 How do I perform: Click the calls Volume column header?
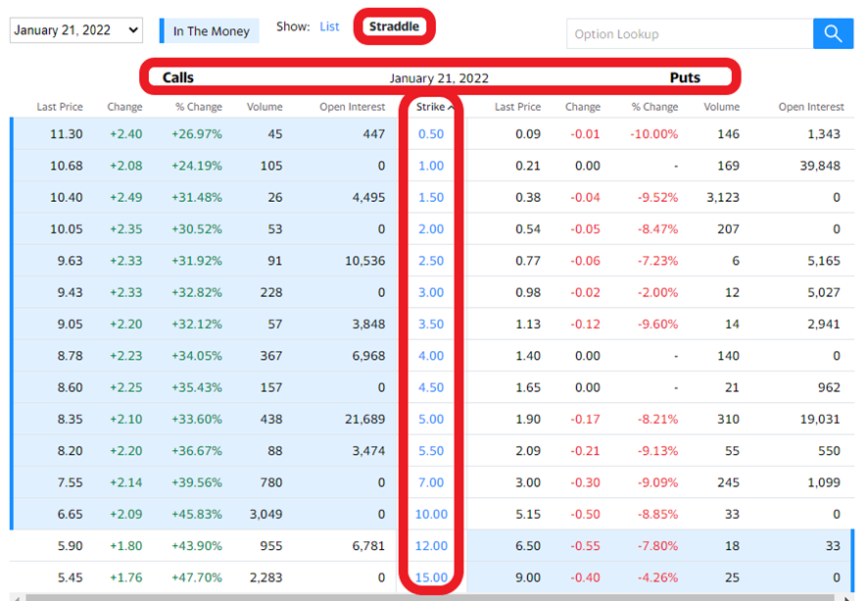click(x=265, y=107)
